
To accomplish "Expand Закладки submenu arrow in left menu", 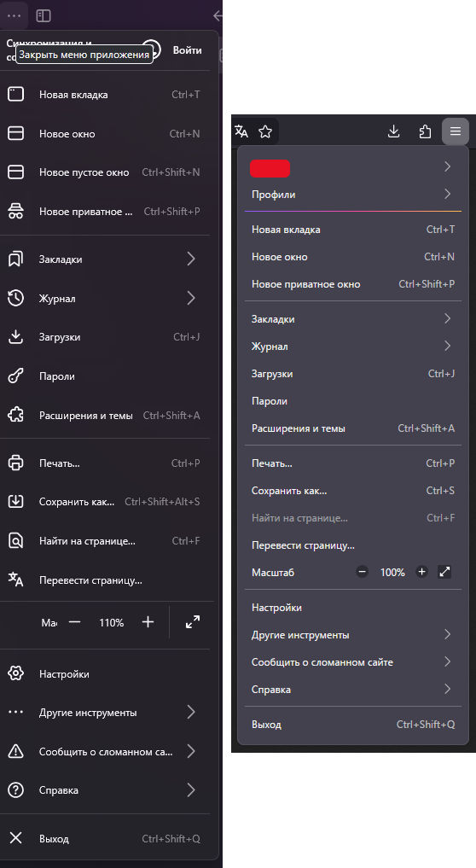I will (191, 259).
